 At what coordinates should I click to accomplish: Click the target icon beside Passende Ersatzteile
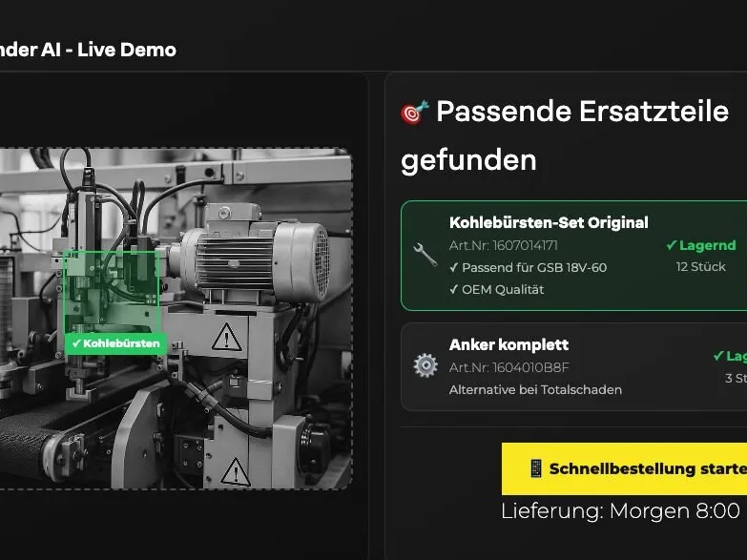point(414,112)
